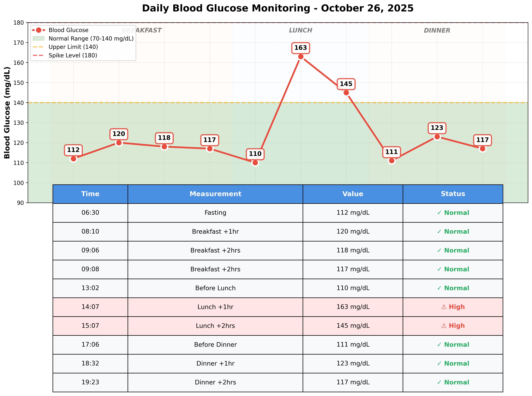Click the LUNCH zone label
The width and height of the screenshot is (532, 396).
[x=300, y=30]
